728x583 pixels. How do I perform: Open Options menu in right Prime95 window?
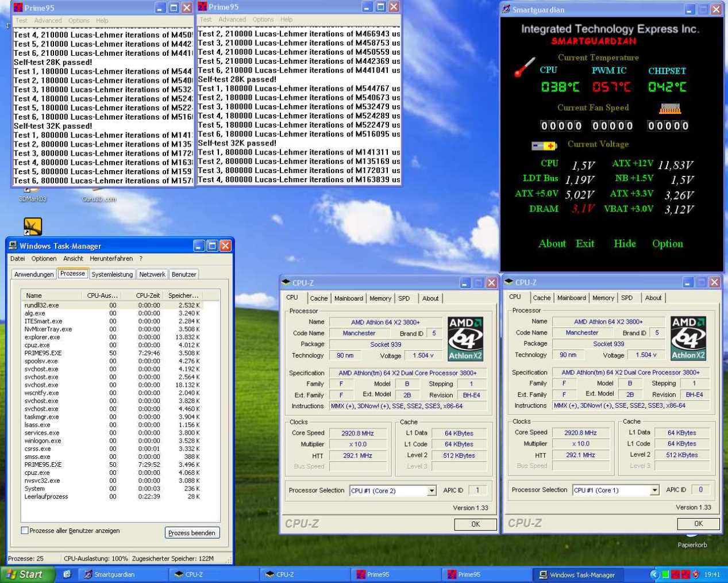click(x=263, y=20)
